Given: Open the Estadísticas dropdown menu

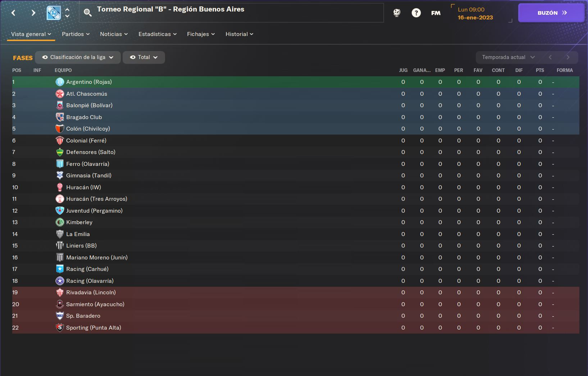Looking at the screenshot, I should 158,34.
